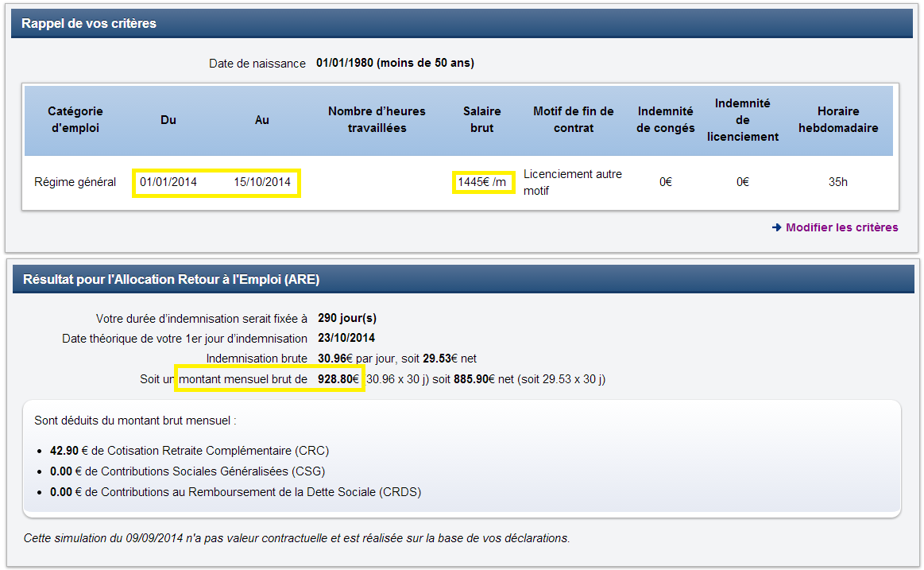Click the Motif de fin de contrat header
Viewport: 924px width, 570px height.
tap(574, 119)
